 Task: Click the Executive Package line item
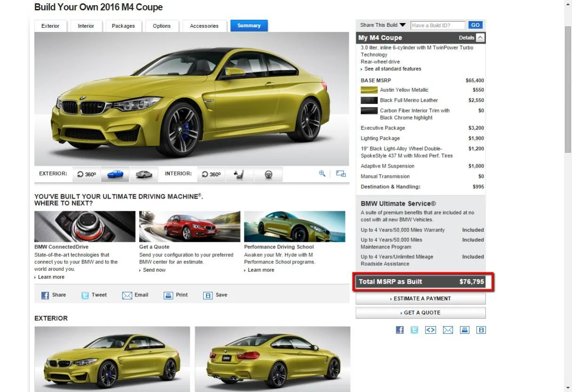(x=422, y=128)
